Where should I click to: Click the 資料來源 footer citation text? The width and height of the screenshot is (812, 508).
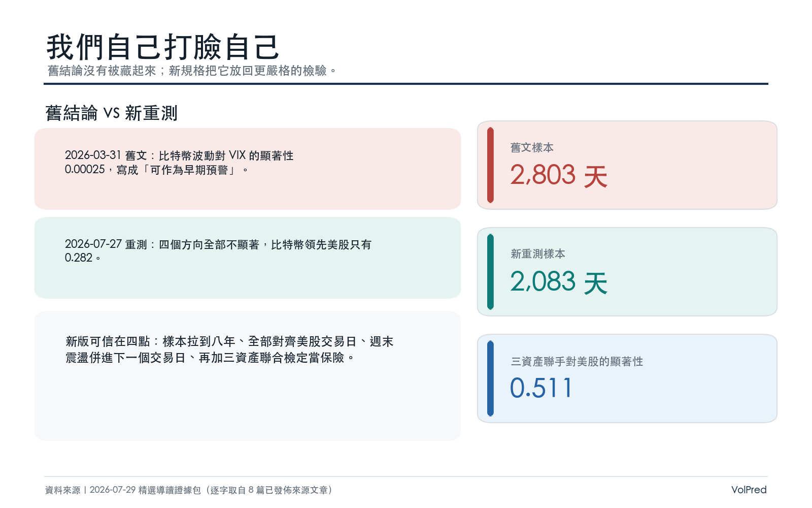click(189, 490)
